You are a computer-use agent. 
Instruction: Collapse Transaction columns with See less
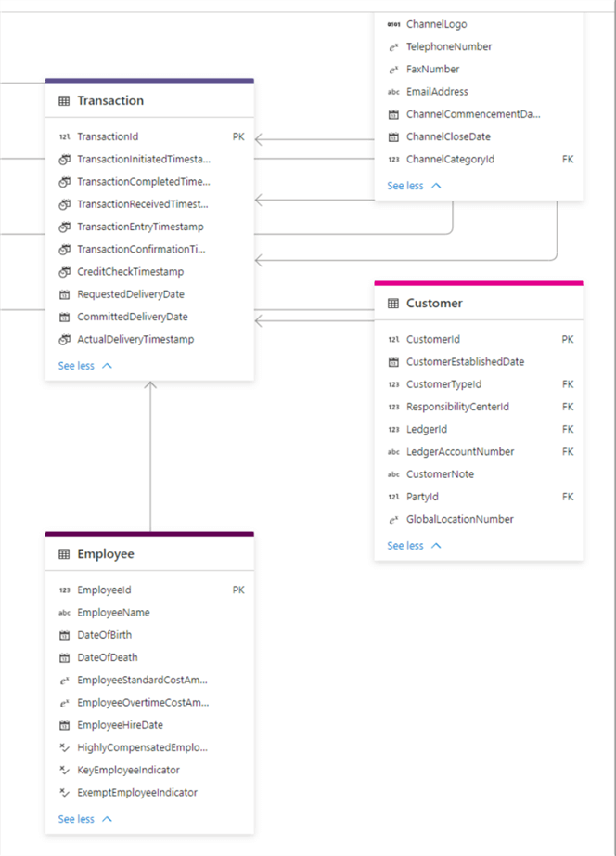coord(85,366)
